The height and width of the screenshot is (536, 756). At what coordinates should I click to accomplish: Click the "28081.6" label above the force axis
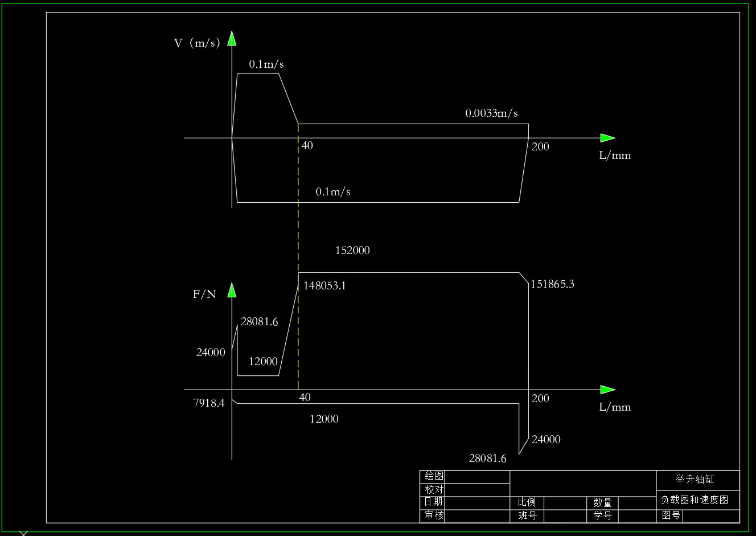[x=260, y=322]
